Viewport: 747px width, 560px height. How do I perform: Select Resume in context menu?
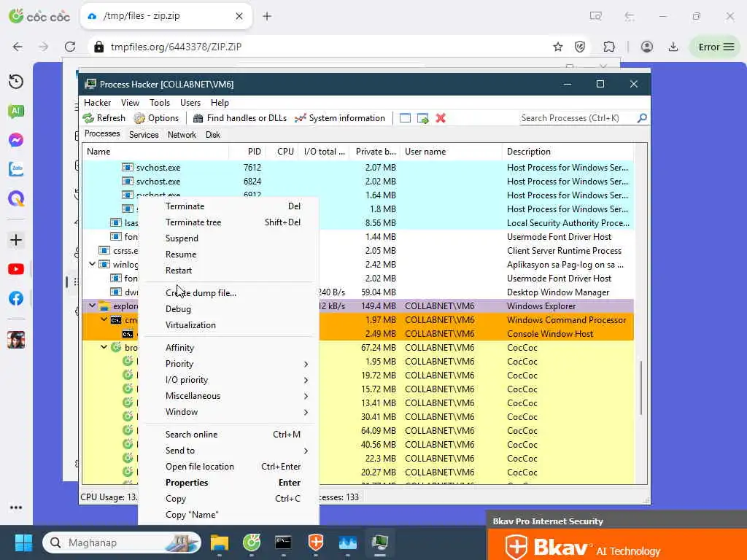(228, 254)
